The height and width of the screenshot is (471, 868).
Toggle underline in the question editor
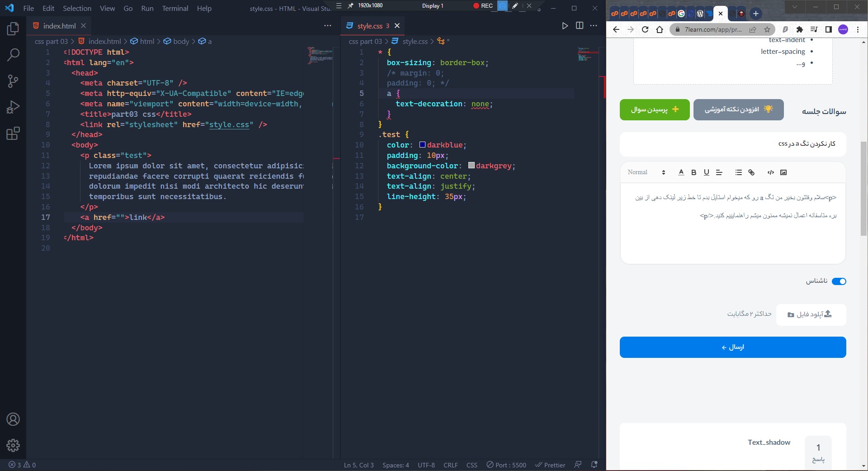pyautogui.click(x=706, y=172)
